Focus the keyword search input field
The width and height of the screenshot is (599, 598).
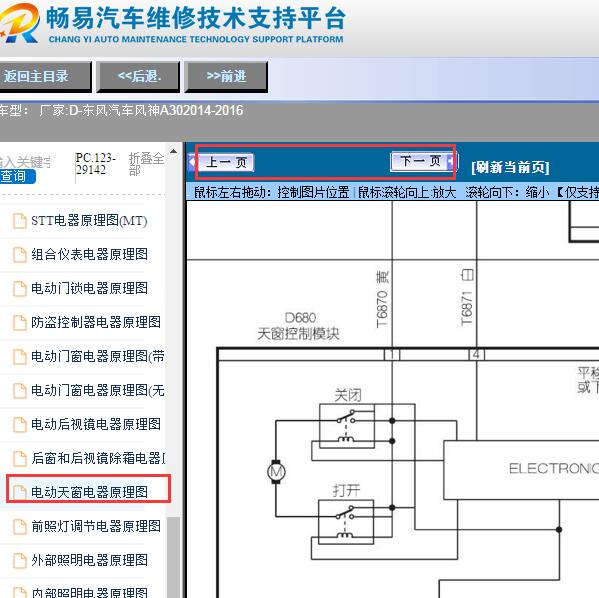(x=25, y=162)
